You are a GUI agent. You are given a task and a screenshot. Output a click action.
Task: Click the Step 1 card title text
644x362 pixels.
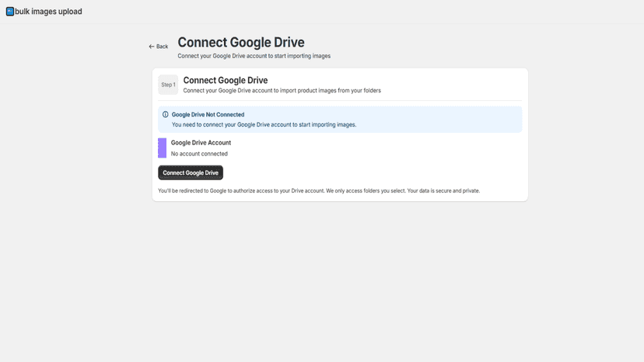coord(226,81)
